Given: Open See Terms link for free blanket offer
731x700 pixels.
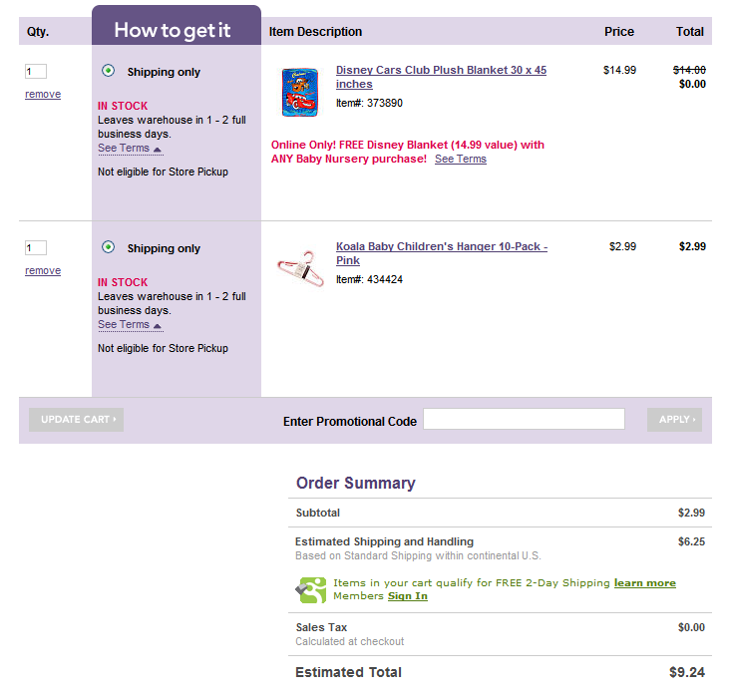Looking at the screenshot, I should pyautogui.click(x=461, y=159).
